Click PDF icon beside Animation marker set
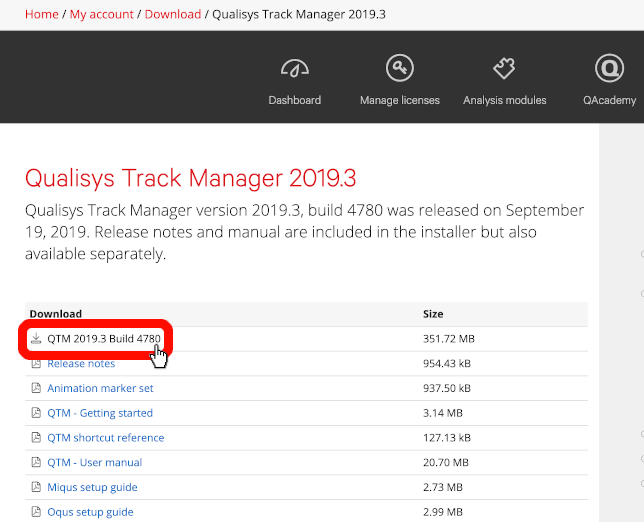 (36, 388)
